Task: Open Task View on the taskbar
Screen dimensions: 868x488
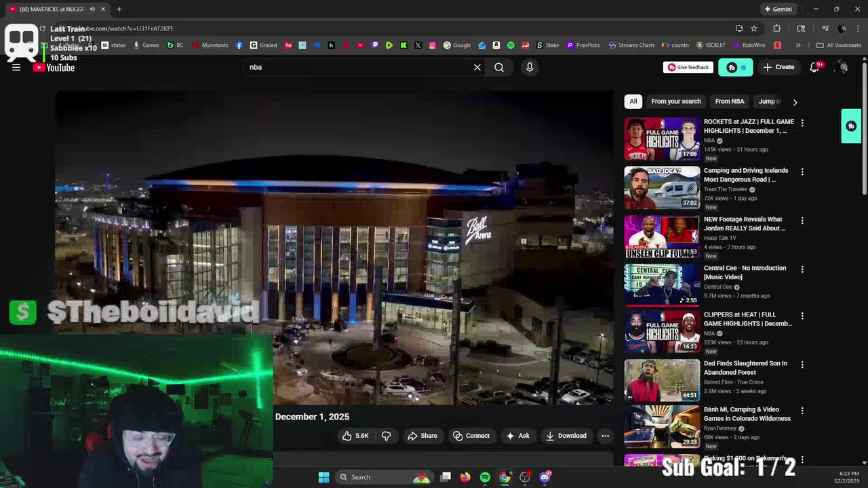Action: coord(446,477)
